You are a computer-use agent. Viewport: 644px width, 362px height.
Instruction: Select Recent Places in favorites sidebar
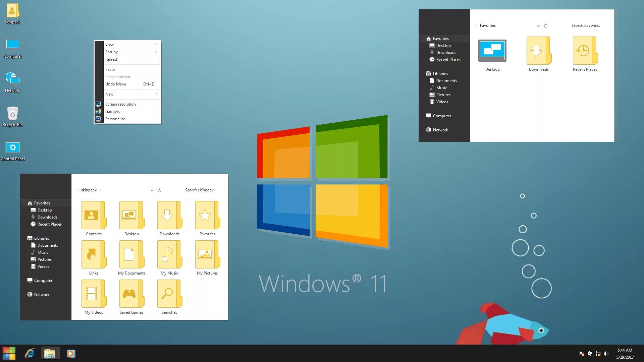(50, 224)
